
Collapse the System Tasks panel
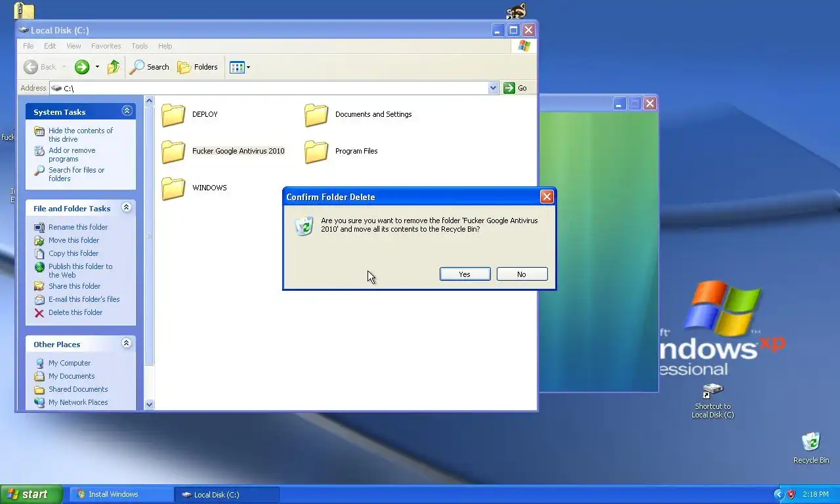[127, 111]
